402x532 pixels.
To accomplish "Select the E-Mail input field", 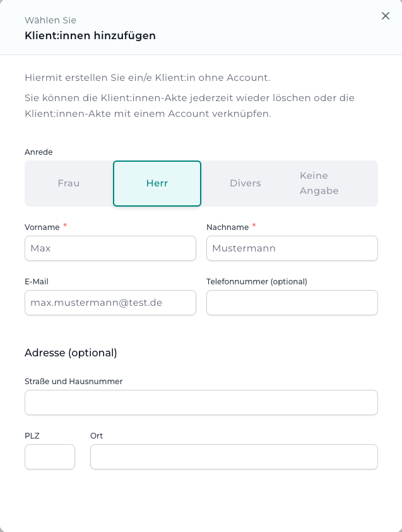I will (x=110, y=303).
